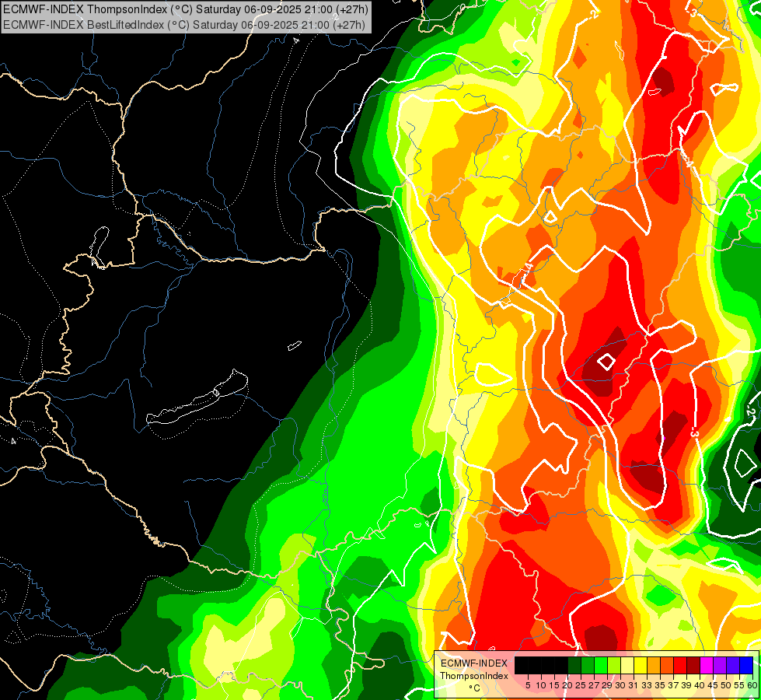Click the legend tick value 30
The image size is (761, 700).
(x=621, y=685)
